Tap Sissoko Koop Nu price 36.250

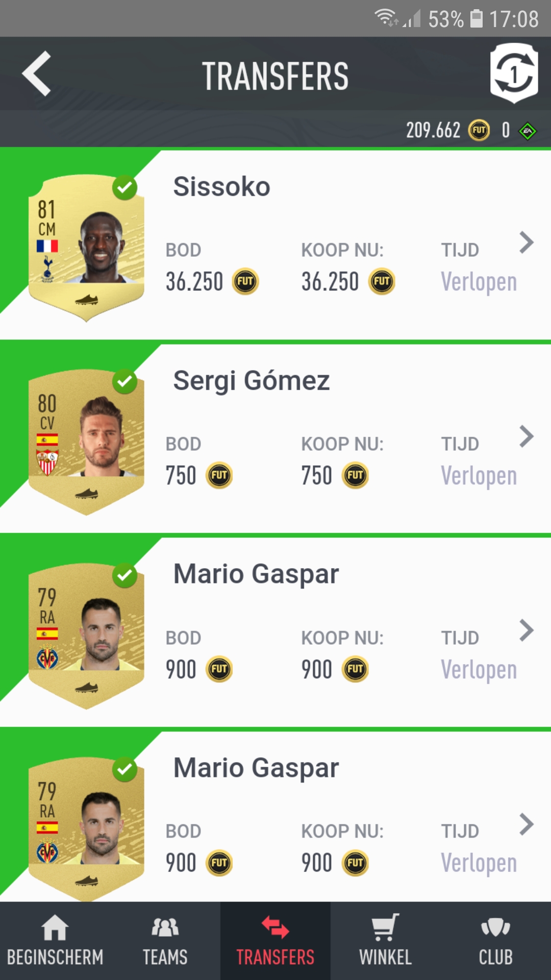[330, 282]
